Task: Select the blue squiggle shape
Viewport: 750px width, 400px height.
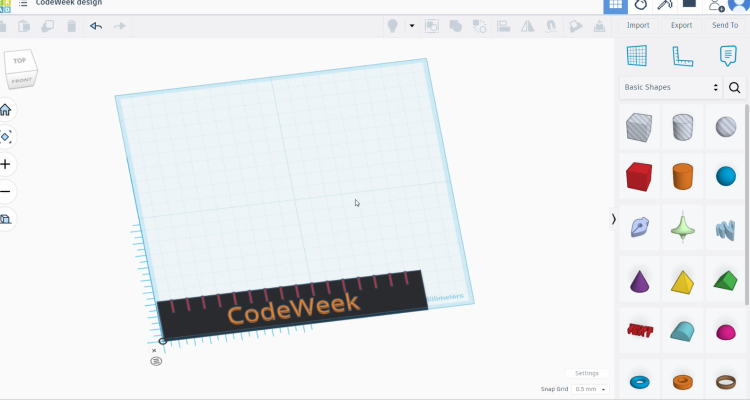Action: click(x=726, y=230)
